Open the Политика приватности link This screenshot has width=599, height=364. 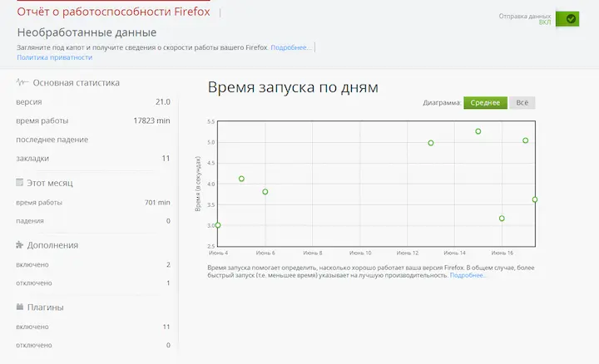click(55, 57)
